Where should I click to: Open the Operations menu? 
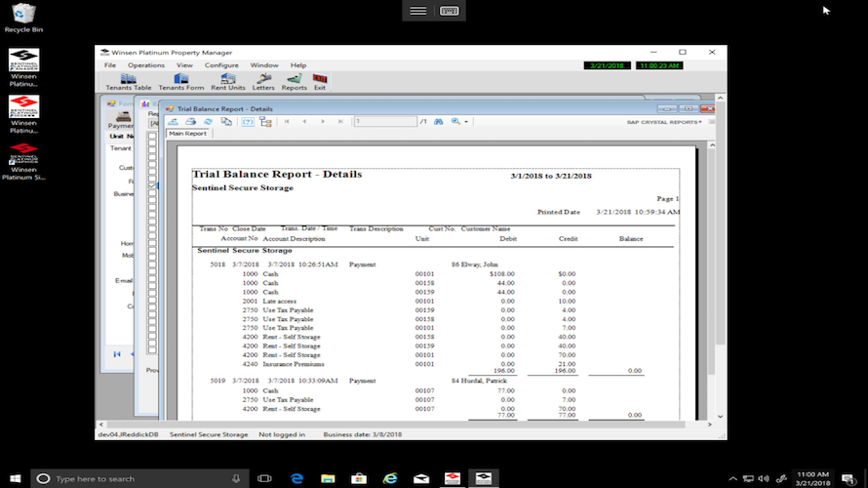click(146, 65)
